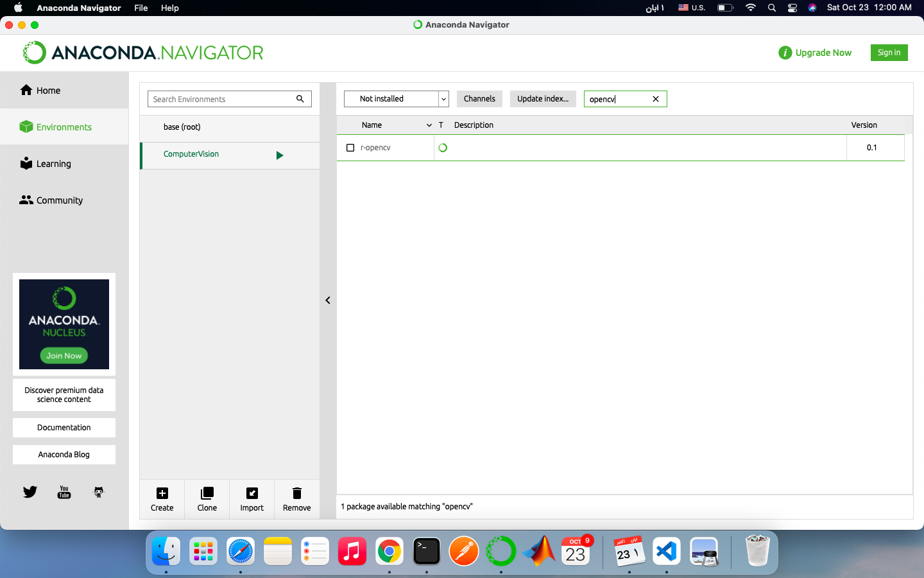Viewport: 924px width, 578px height.
Task: Open the Anaconda Navigator app menu
Action: click(x=79, y=8)
